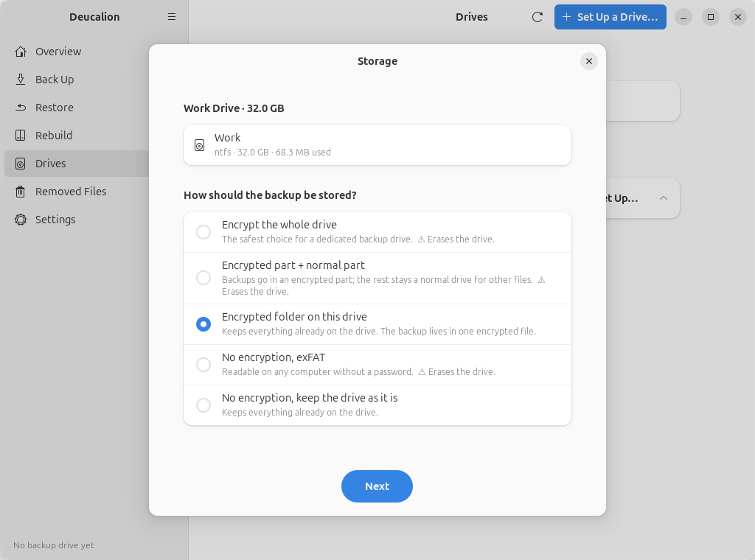Click 'How should the backup be stored?' heading

tap(270, 195)
